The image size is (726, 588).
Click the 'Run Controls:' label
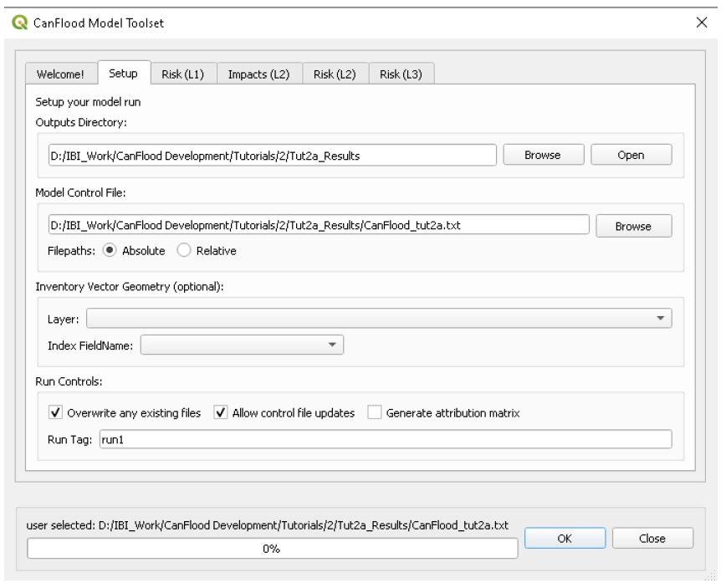click(69, 381)
